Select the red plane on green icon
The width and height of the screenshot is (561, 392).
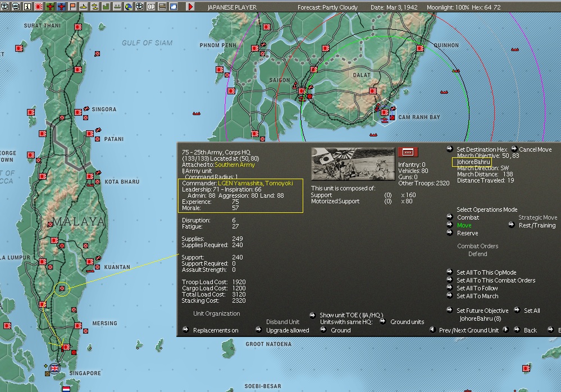50,6
